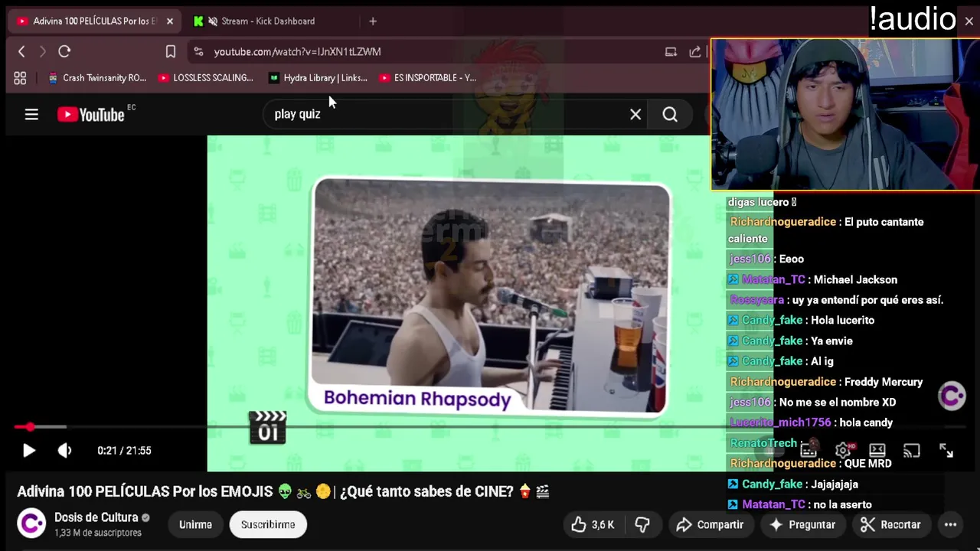Click chat message Freddy Mercury

coord(884,382)
